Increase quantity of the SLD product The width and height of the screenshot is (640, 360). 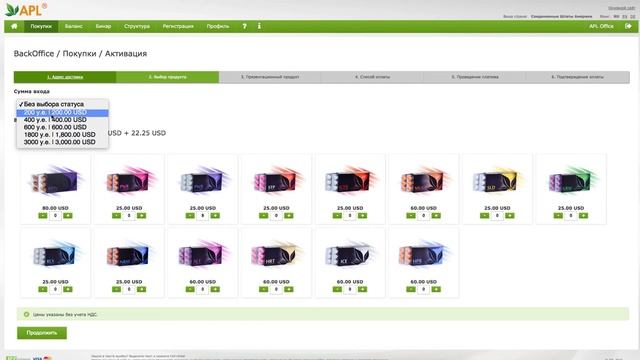pyautogui.click(x=509, y=216)
